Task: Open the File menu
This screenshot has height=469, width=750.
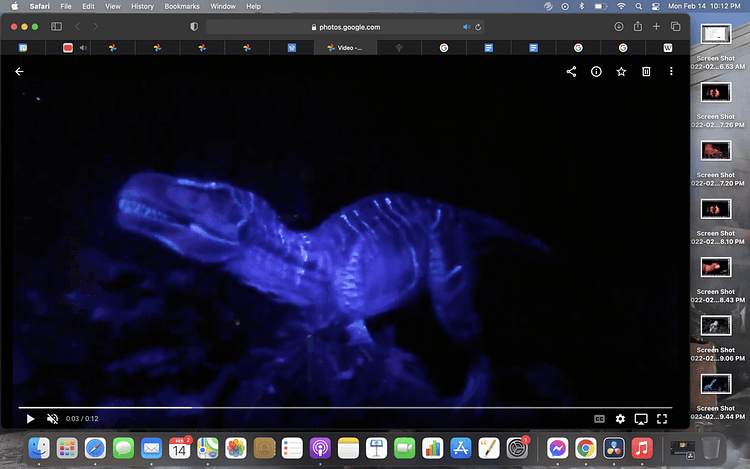Action: point(66,6)
